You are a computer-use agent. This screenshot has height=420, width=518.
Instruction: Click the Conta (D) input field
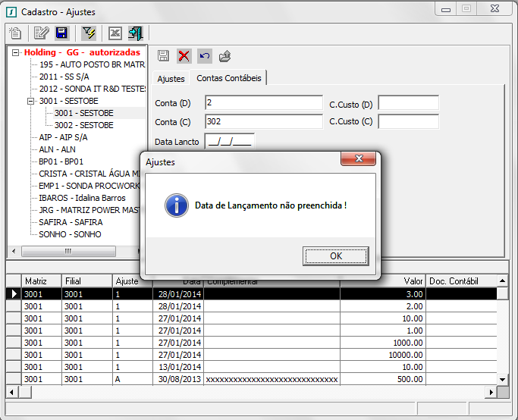click(x=263, y=103)
